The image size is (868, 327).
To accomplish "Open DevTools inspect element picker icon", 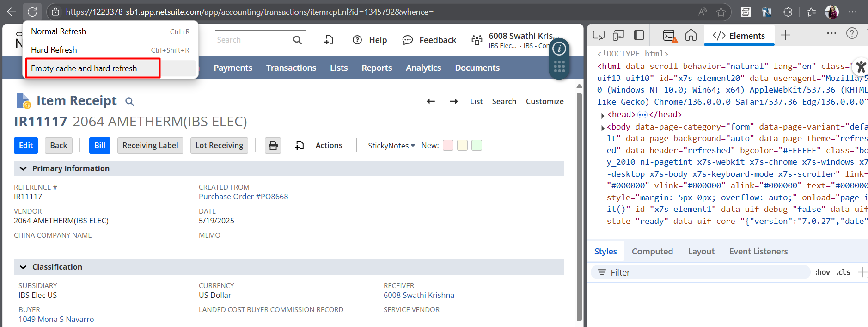I will (x=599, y=35).
